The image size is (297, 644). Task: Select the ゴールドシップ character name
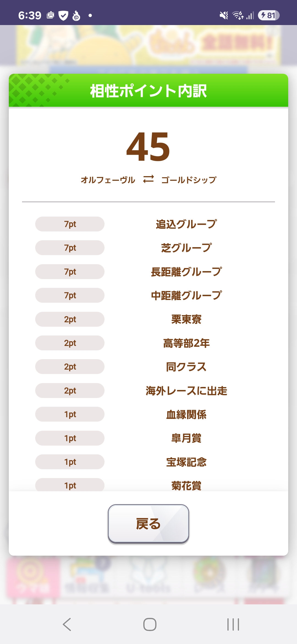189,180
